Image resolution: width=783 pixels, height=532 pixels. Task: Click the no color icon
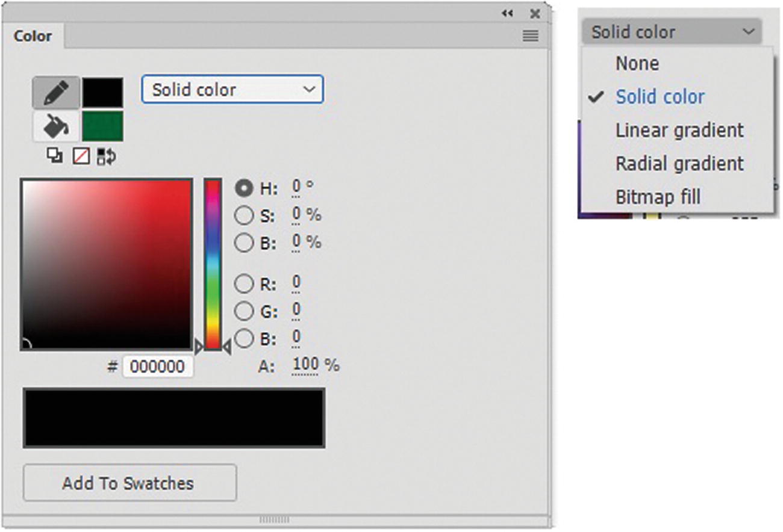point(81,156)
